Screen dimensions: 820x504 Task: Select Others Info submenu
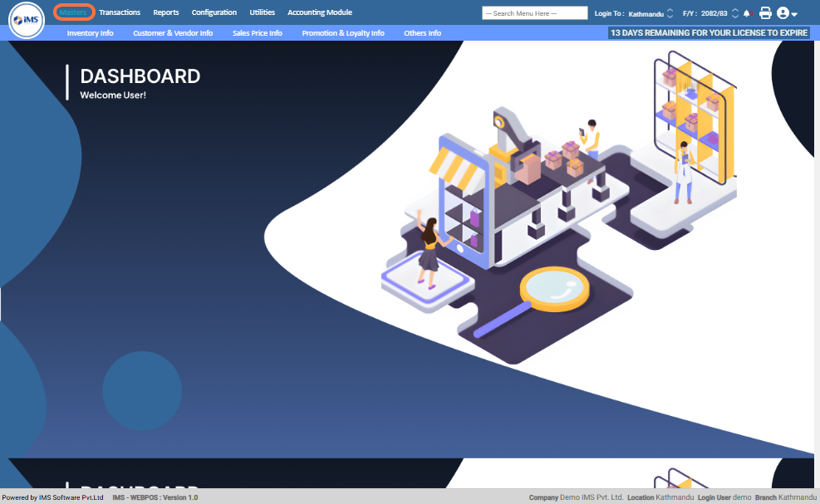(422, 33)
